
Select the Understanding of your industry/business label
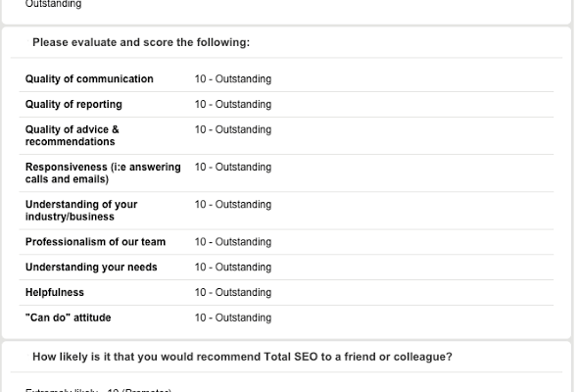click(81, 211)
